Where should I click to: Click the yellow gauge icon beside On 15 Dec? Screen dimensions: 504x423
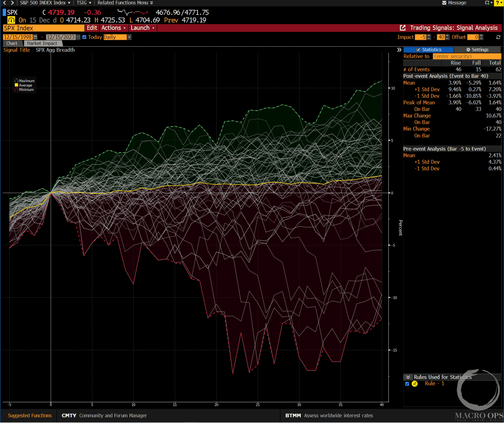point(11,20)
